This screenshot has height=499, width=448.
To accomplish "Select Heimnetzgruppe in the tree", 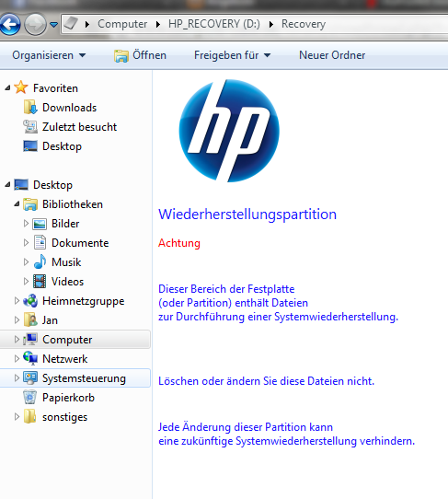I will tap(84, 301).
